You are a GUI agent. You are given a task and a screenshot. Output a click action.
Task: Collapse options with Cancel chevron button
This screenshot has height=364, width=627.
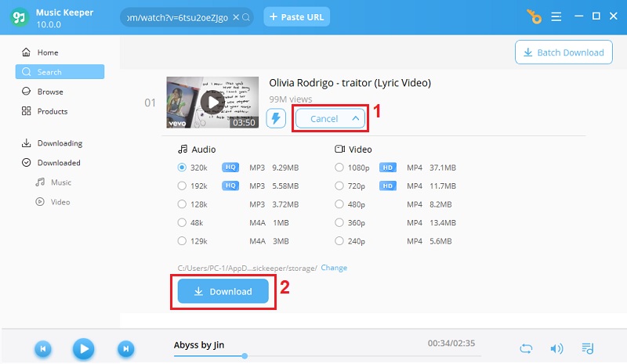330,119
